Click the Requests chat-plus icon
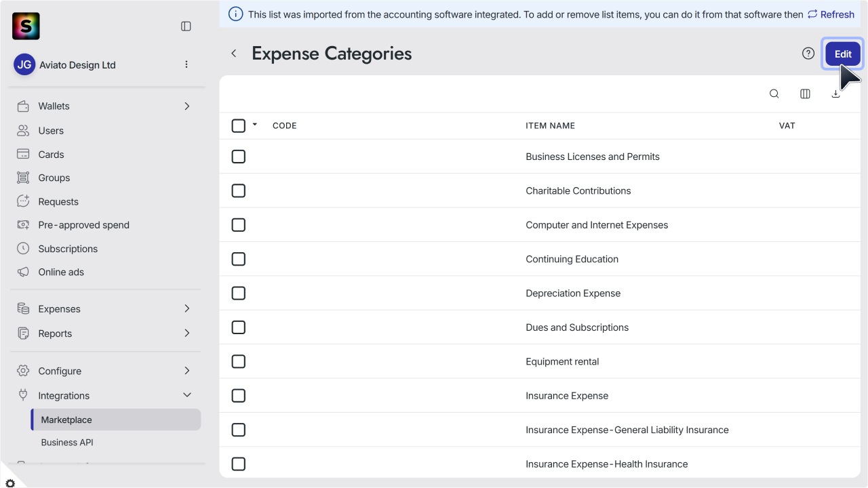Viewport: 868px width, 488px height. point(23,201)
